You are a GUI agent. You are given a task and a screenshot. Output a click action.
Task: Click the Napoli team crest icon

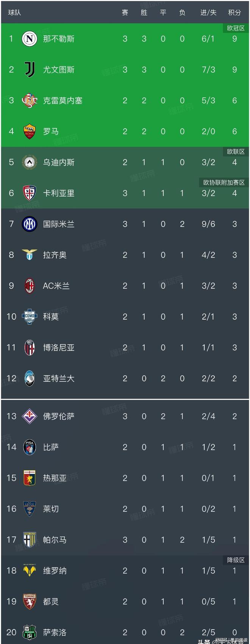coord(30,39)
